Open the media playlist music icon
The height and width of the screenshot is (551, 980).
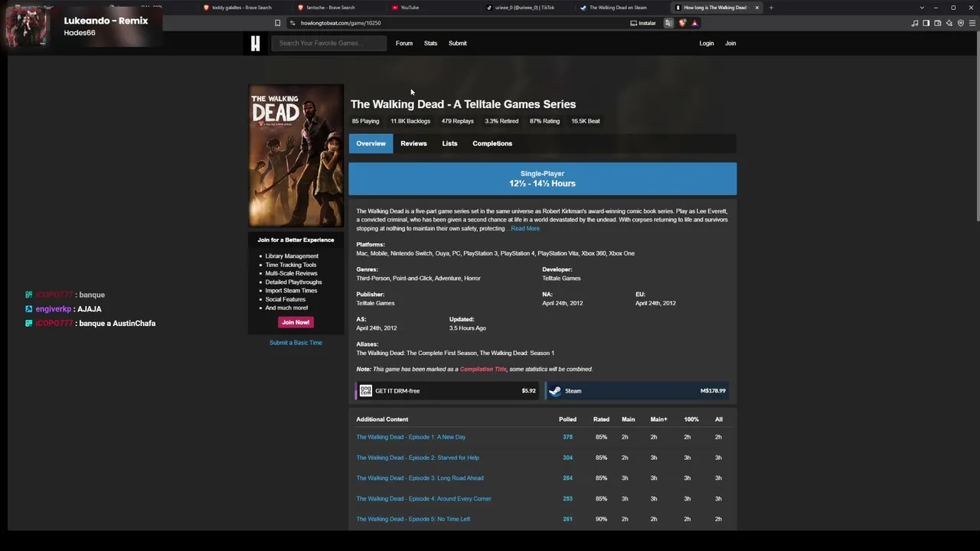pyautogui.click(x=914, y=23)
